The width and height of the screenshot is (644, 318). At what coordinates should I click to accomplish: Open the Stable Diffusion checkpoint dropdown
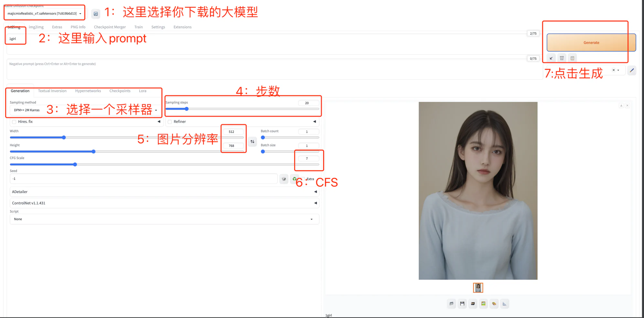(x=44, y=14)
